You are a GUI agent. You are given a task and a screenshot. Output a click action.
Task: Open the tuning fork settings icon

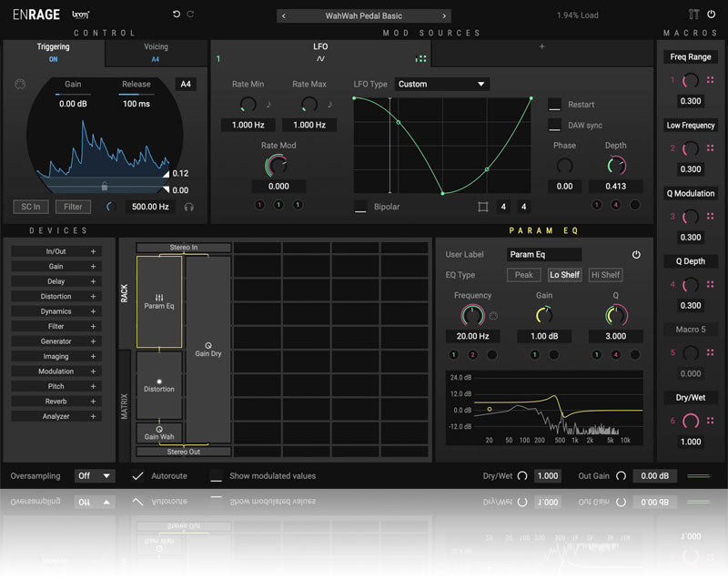693,15
